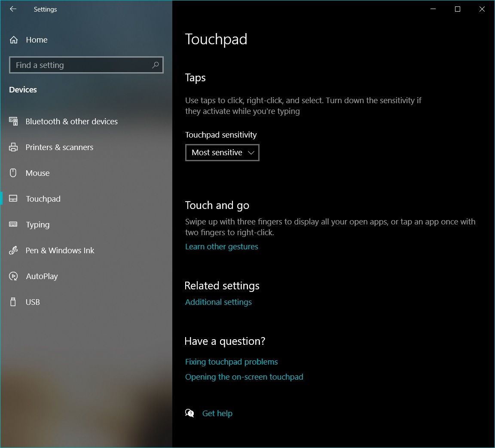Click the Pen & Windows Ink icon
The height and width of the screenshot is (448, 495).
tap(13, 250)
